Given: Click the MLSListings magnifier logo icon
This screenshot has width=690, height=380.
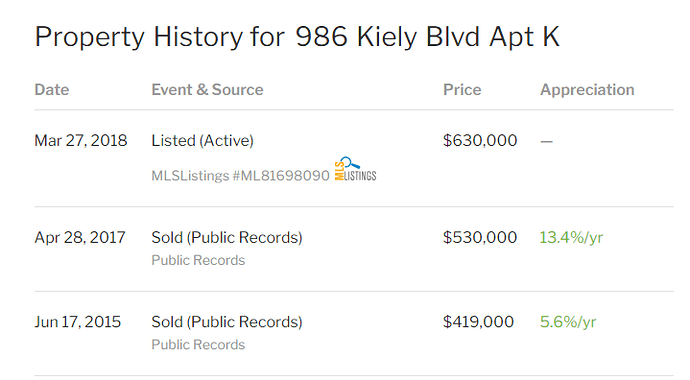Looking at the screenshot, I should [x=356, y=169].
